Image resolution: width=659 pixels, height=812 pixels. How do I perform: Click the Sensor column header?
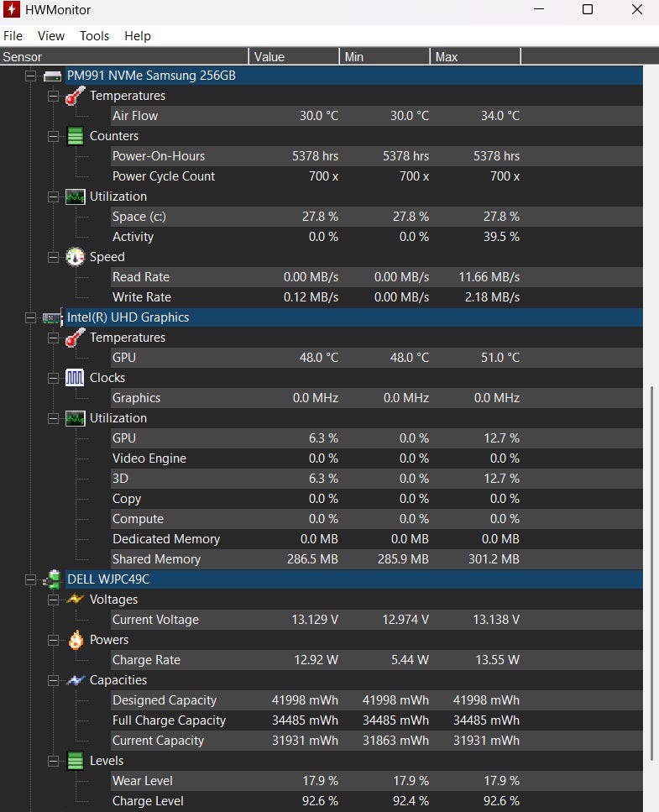pos(124,57)
